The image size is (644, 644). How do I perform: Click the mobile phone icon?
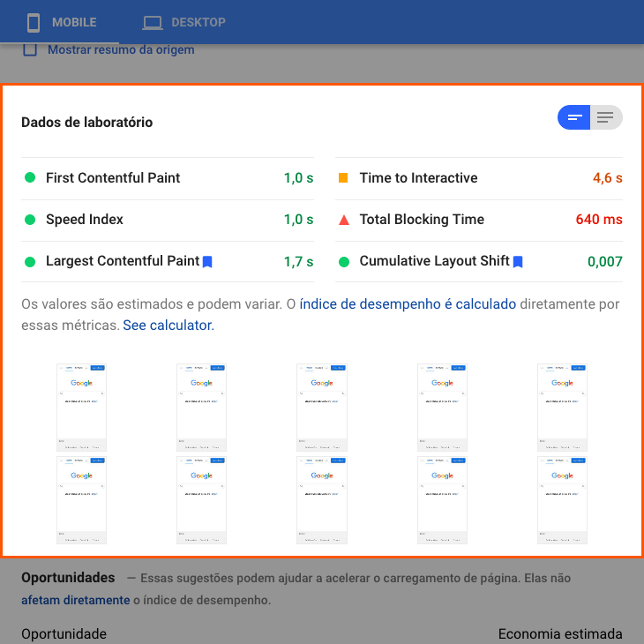pos(34,23)
